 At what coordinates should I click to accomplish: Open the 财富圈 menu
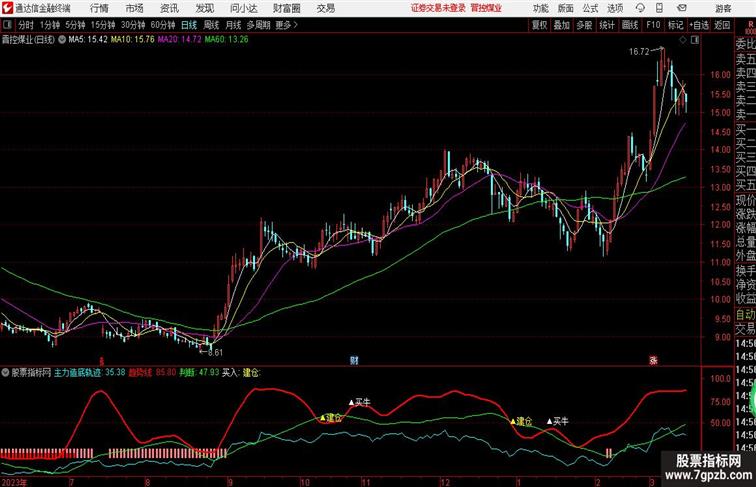point(286,8)
